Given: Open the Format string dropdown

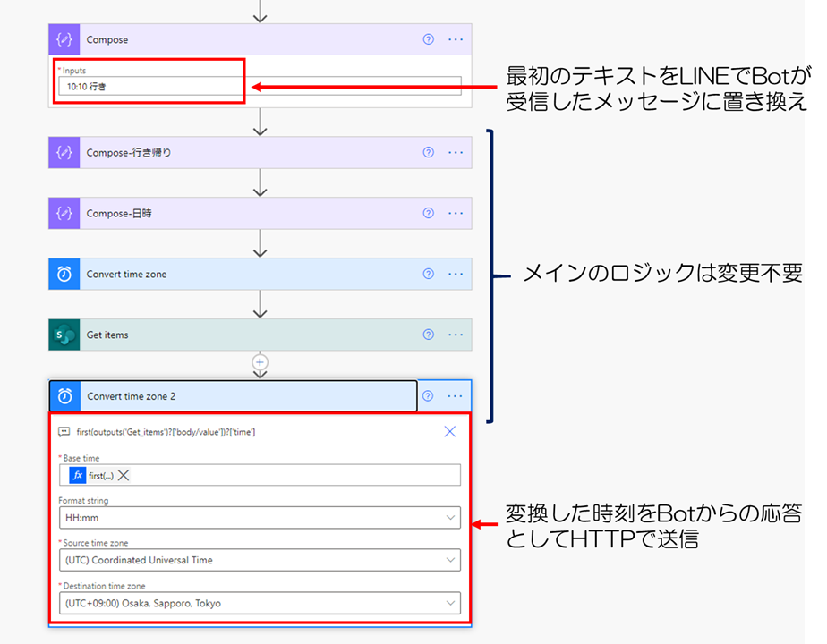Looking at the screenshot, I should point(452,518).
